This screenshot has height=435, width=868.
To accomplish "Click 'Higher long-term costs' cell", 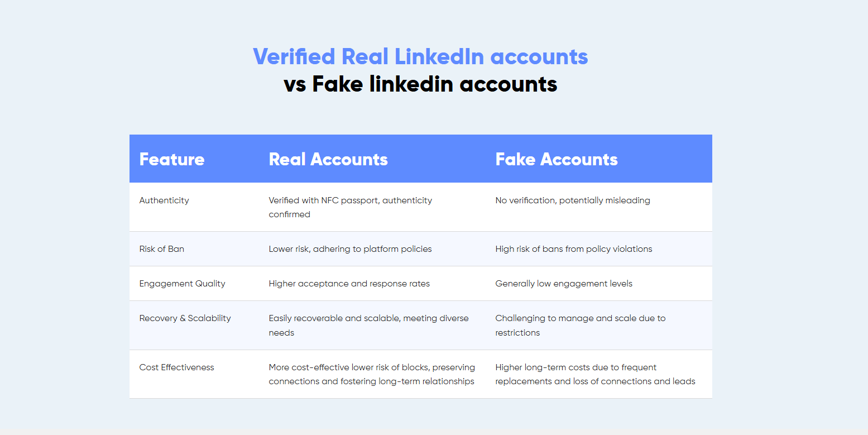I will click(595, 374).
